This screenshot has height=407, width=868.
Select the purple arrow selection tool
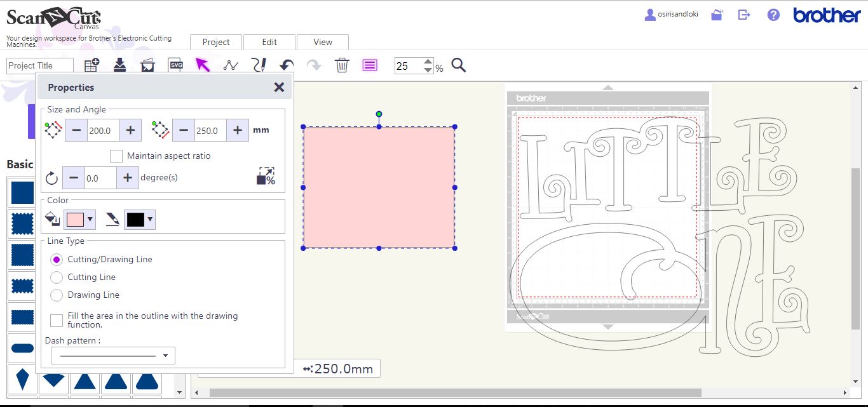coord(202,64)
